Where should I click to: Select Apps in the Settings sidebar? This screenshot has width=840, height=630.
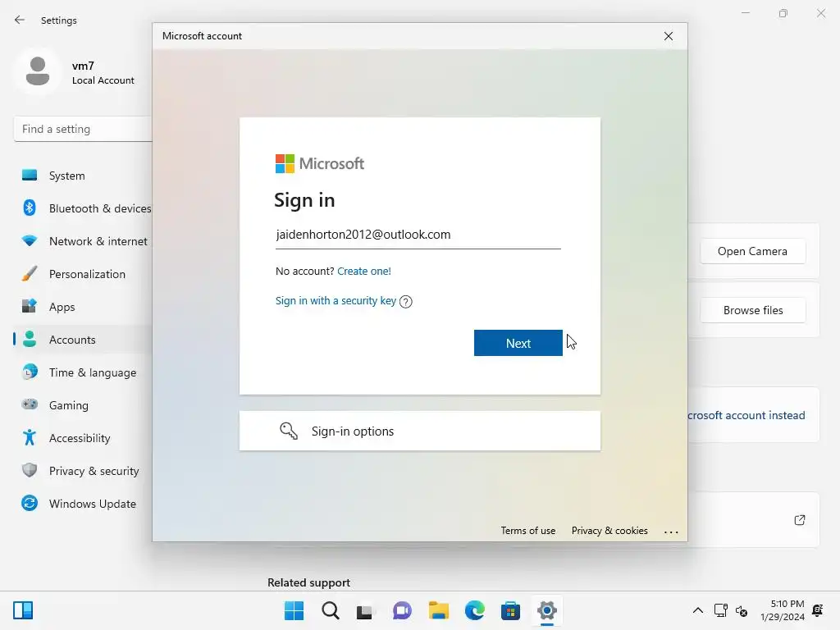(x=84, y=307)
